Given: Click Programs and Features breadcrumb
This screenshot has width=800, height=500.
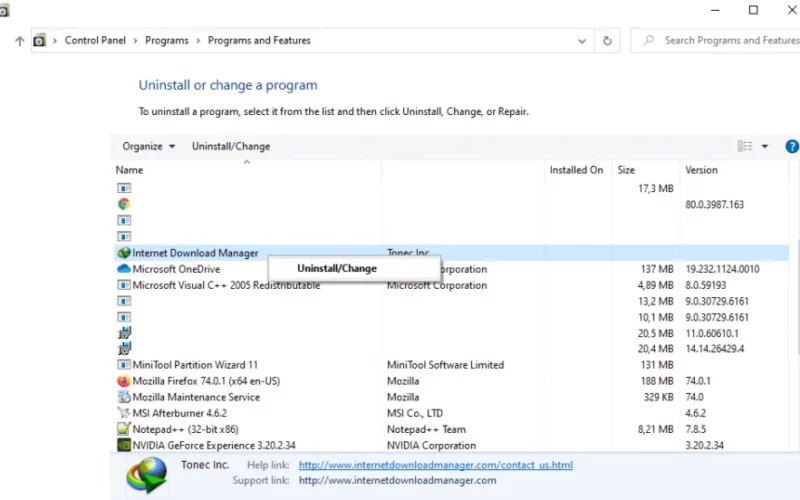Looking at the screenshot, I should point(259,40).
